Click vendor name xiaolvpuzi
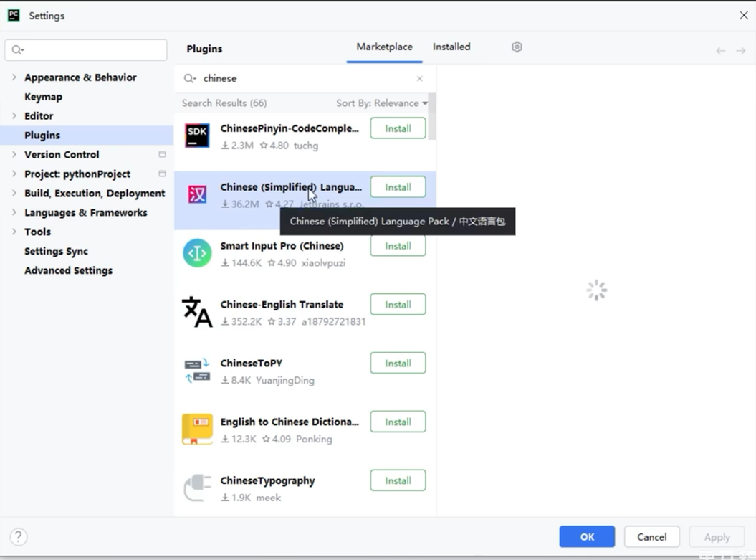 [323, 263]
